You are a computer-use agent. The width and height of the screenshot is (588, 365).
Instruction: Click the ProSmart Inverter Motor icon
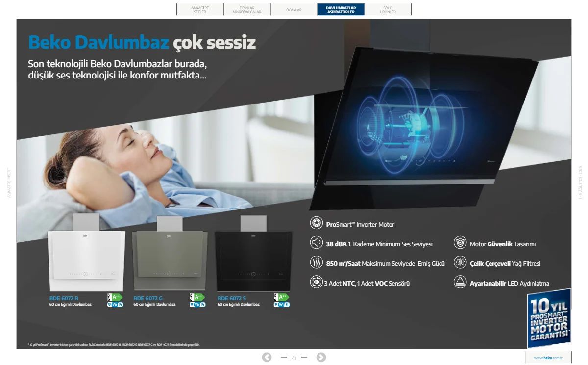point(317,223)
